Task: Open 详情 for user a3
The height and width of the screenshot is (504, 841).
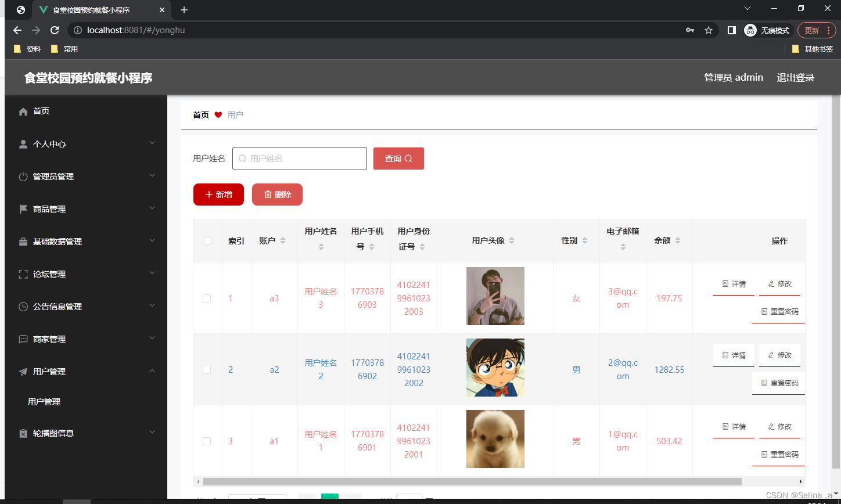Action: [734, 284]
